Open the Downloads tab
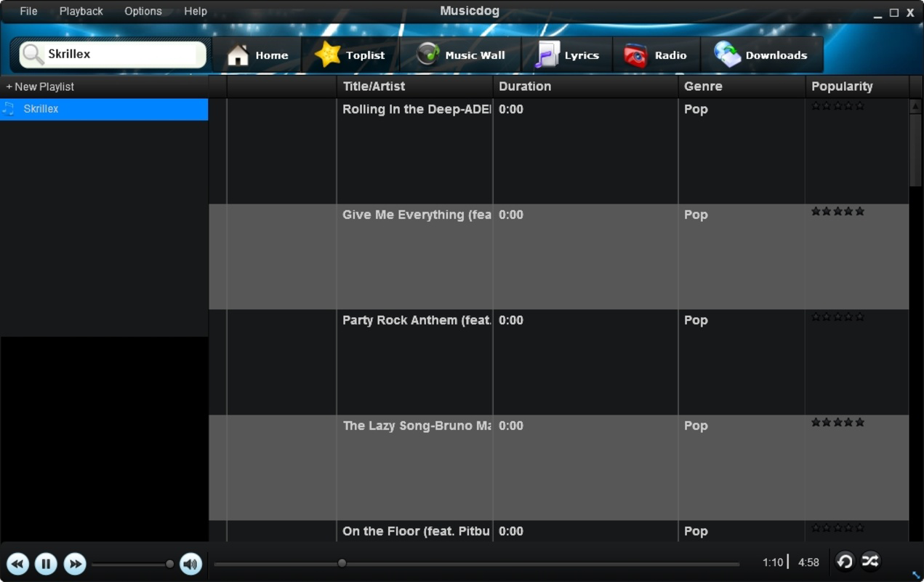Viewport: 924px width, 582px height. (x=762, y=55)
